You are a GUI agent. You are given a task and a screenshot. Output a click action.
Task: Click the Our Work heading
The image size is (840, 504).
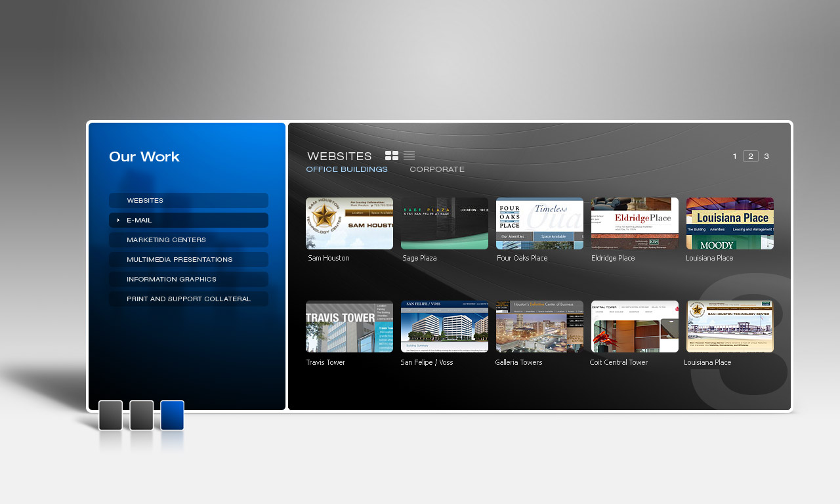point(144,157)
